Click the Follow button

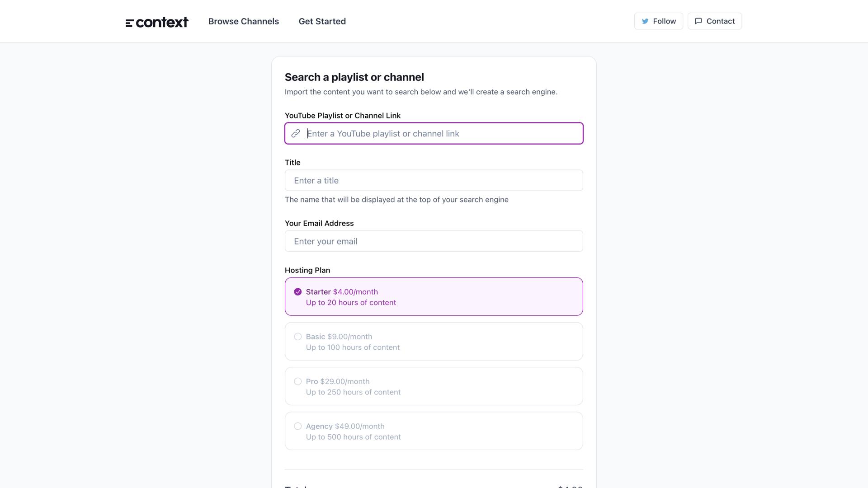pos(658,21)
